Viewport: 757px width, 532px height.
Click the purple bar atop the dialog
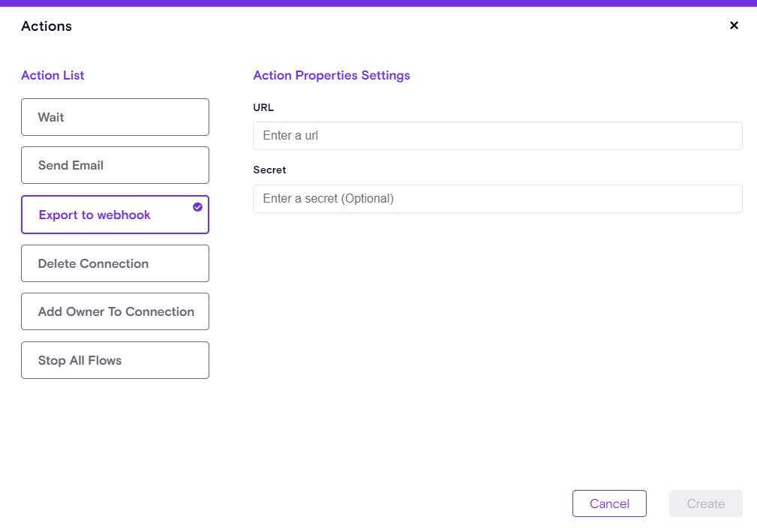coord(378,3)
